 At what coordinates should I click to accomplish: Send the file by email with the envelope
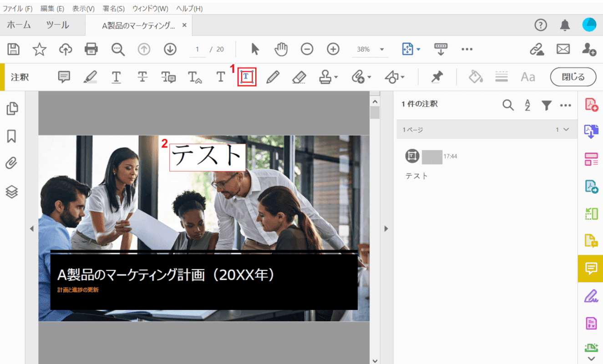point(563,49)
